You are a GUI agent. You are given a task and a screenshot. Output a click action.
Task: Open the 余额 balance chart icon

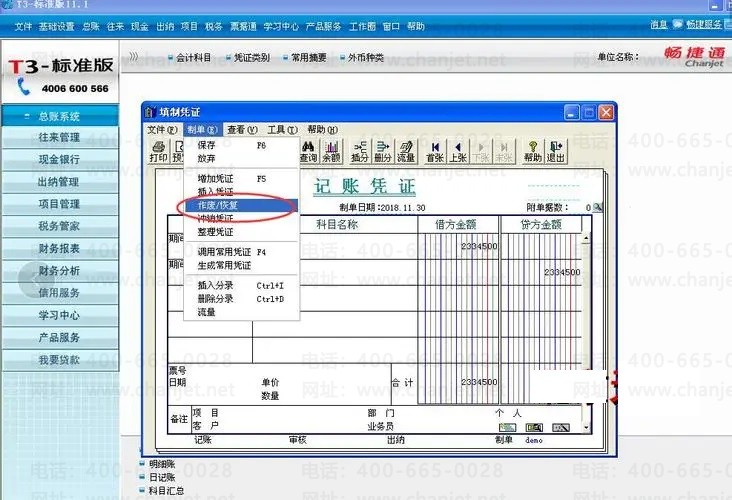[331, 151]
